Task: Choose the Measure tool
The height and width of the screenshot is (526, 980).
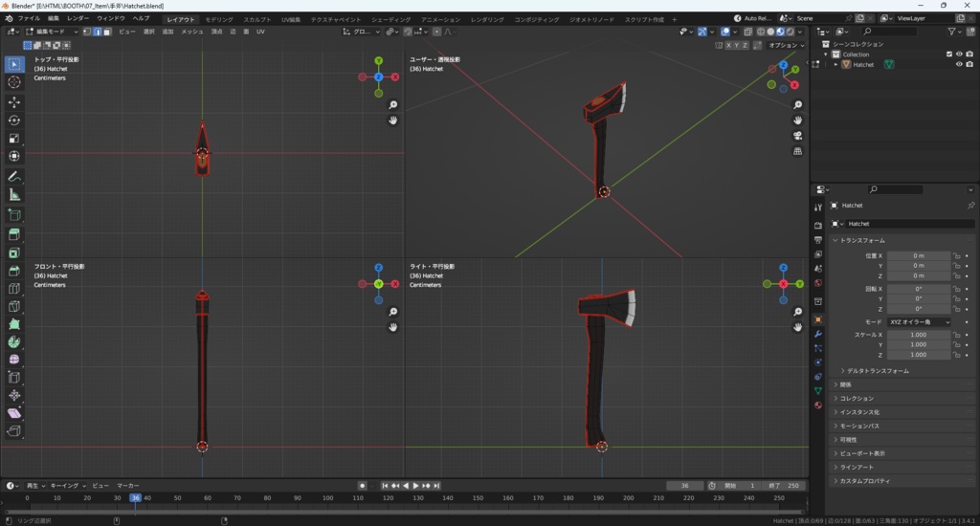Action: point(14,194)
